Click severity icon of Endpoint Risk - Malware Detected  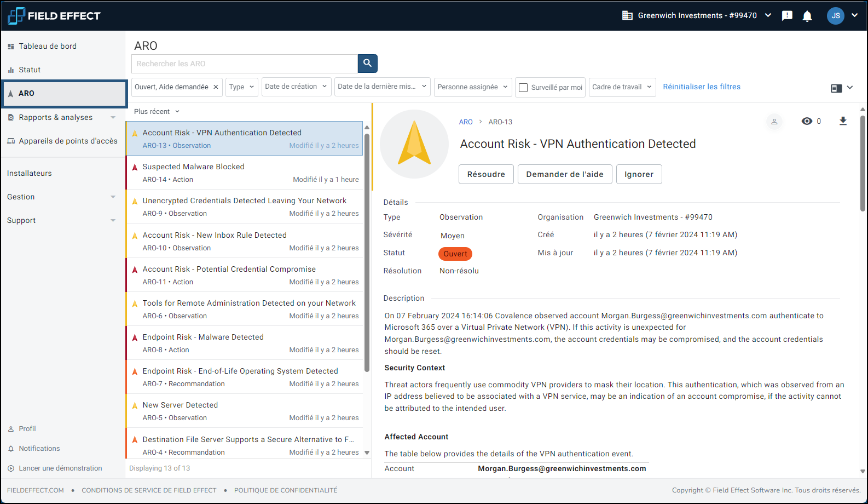(x=135, y=337)
